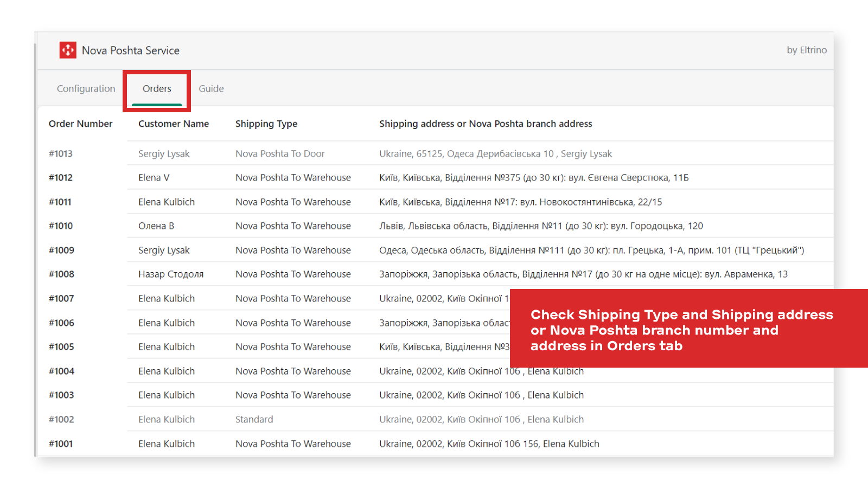Viewport: 868px width, 488px height.
Task: Click Nova Poshta To Door shipping type
Action: [280, 153]
